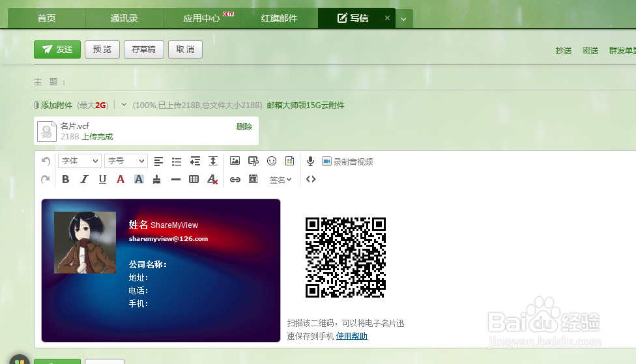Click the 公司名称 label on card
This screenshot has width=636, height=364.
click(148, 264)
